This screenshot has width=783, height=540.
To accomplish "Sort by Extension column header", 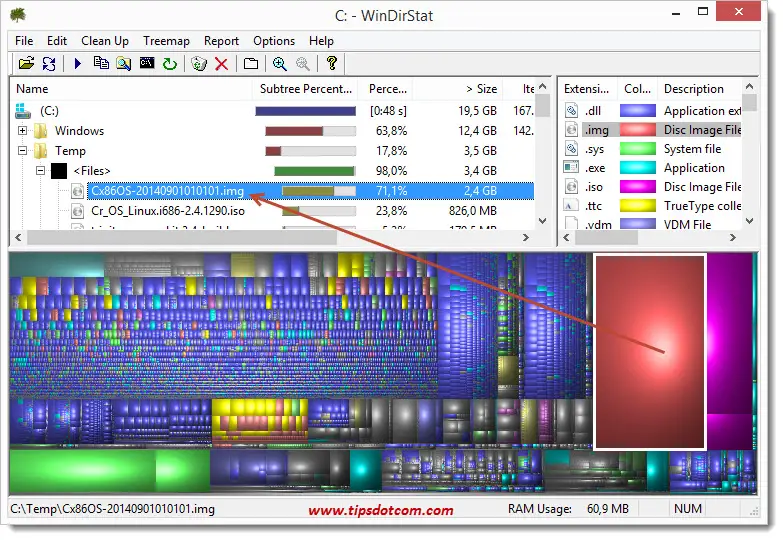I will 588,89.
